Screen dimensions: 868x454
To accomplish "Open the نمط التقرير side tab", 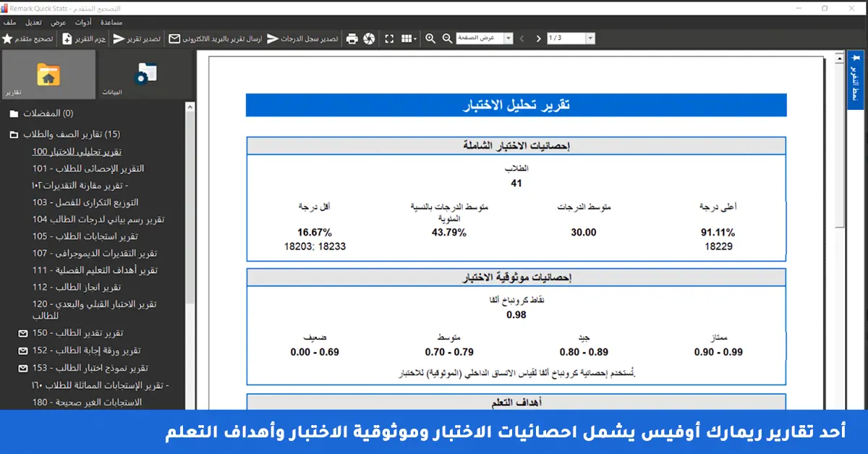I will pos(856,80).
